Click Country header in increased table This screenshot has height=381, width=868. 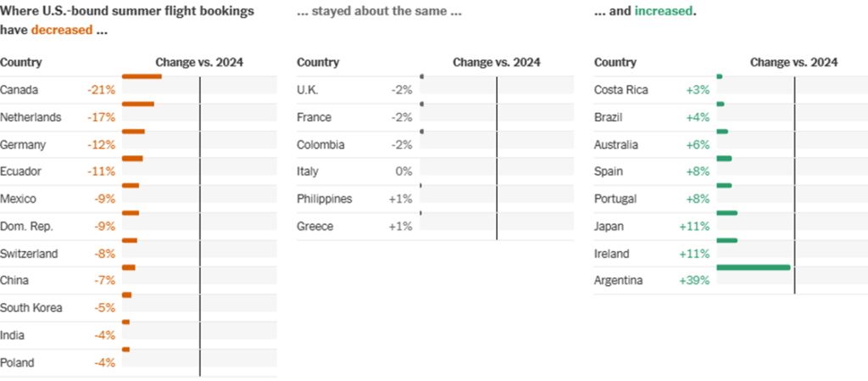pyautogui.click(x=615, y=62)
